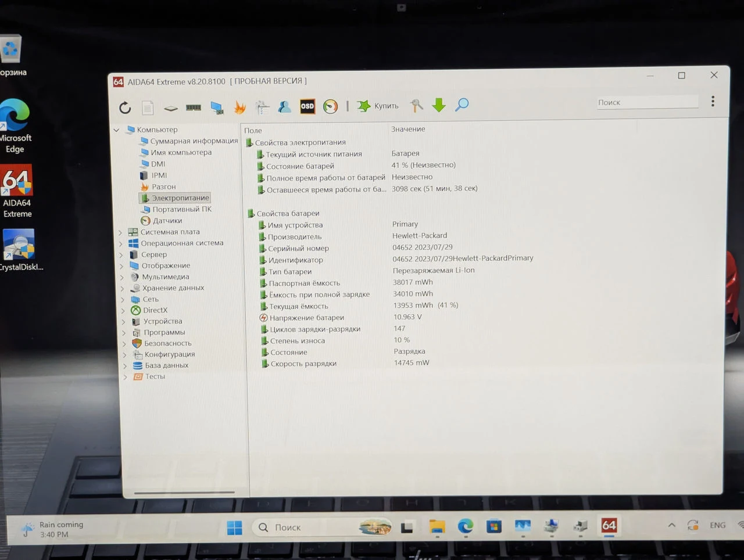
Task: Click the taskbar Поиск search box
Action: tap(322, 527)
